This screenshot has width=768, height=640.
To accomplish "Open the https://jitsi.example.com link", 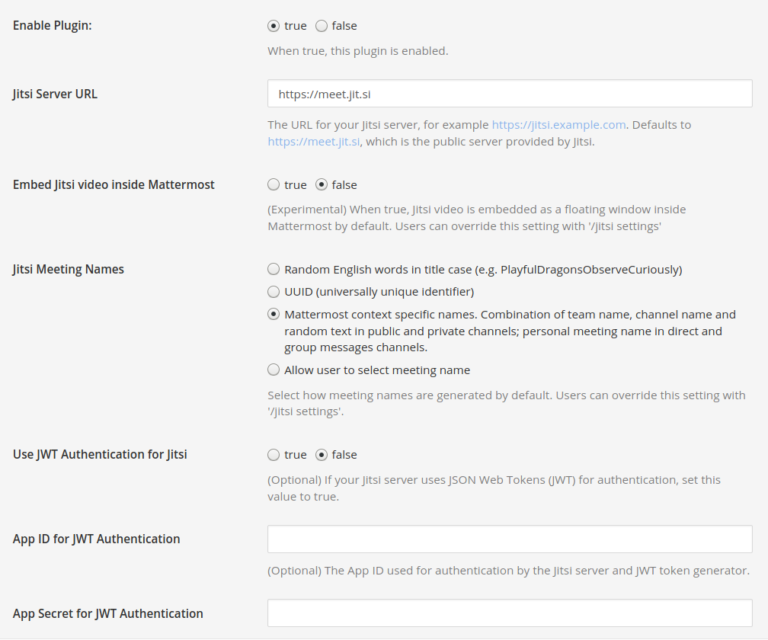I will [x=558, y=125].
